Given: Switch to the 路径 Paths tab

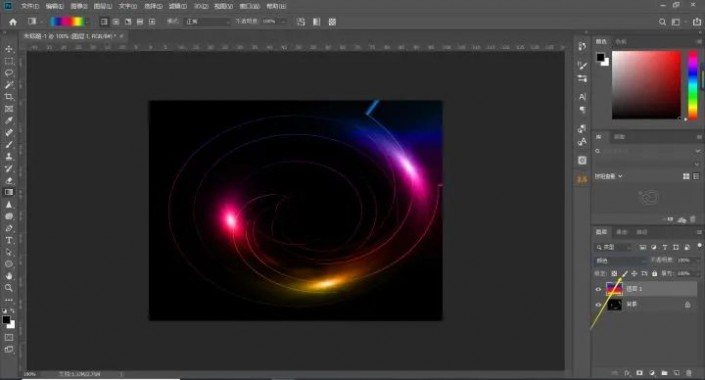Looking at the screenshot, I should coord(642,232).
